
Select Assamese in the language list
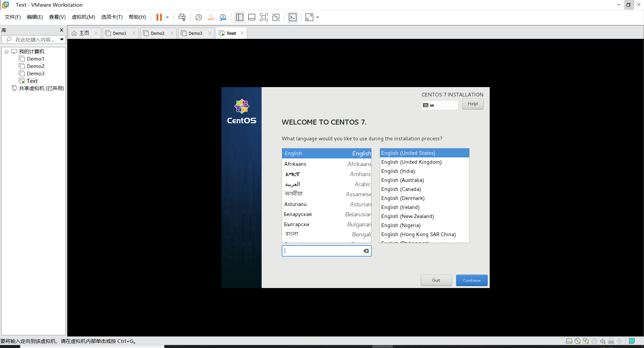pos(327,194)
